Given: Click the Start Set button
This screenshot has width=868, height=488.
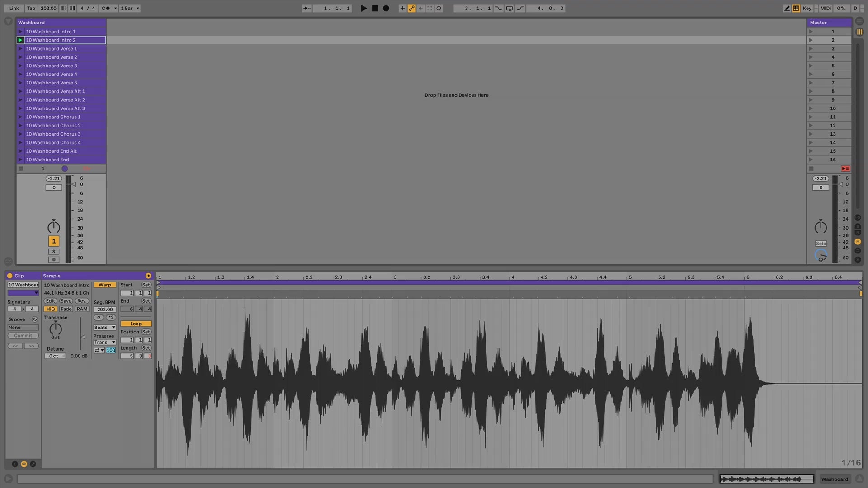Looking at the screenshot, I should coord(146,285).
